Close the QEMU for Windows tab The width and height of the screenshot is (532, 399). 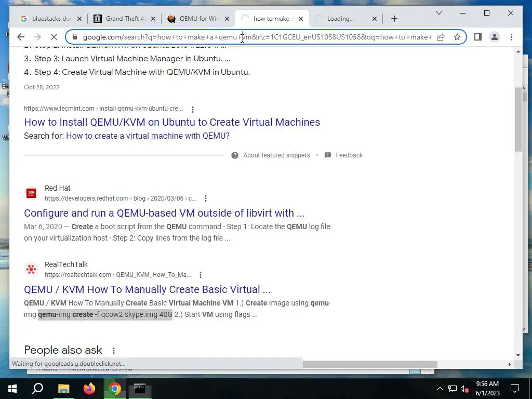click(227, 19)
